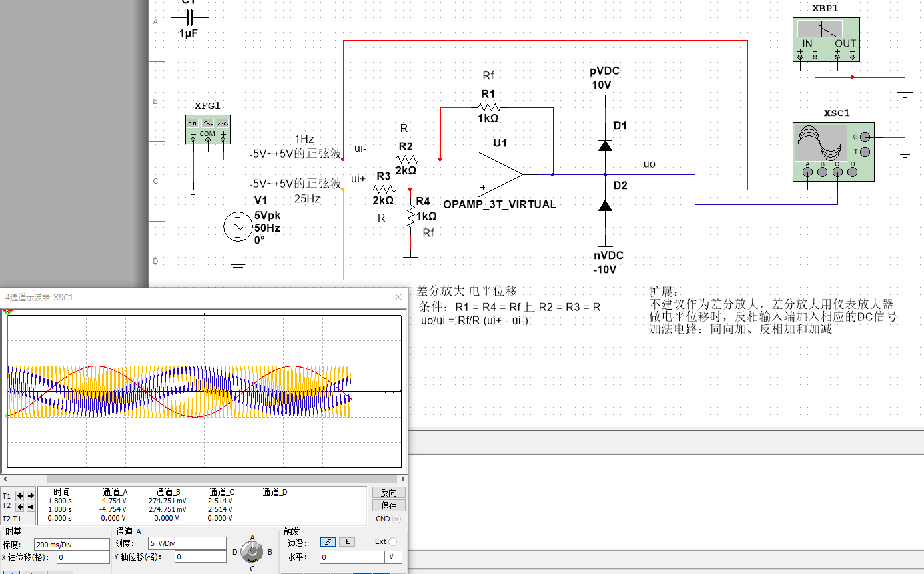Turn the channel selector knob
This screenshot has height=574, width=924.
point(252,551)
